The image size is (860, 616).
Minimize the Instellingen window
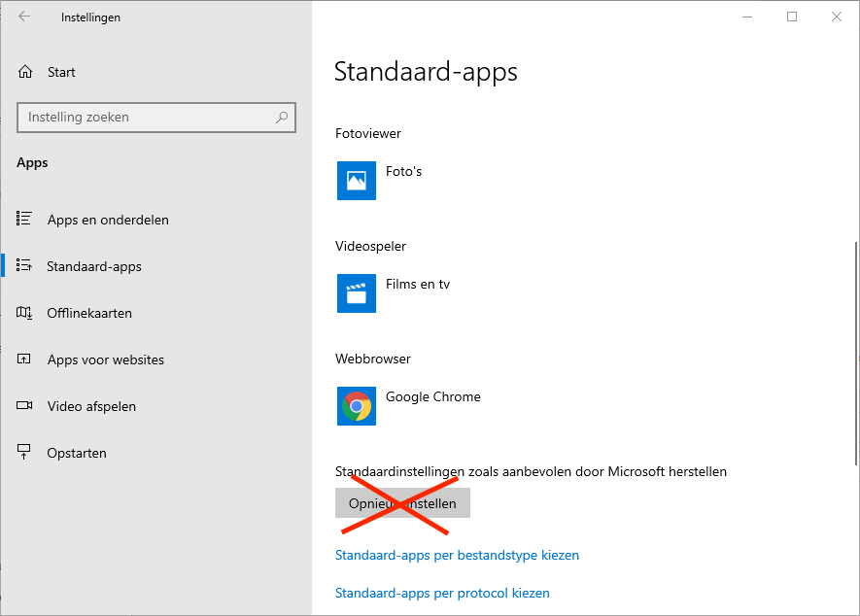click(x=747, y=17)
